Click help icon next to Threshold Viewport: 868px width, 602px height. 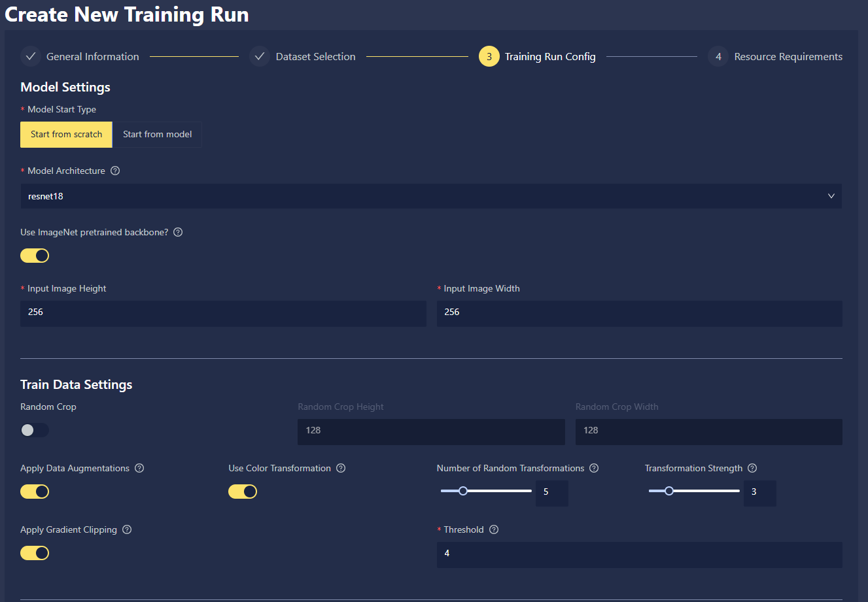pyautogui.click(x=494, y=529)
